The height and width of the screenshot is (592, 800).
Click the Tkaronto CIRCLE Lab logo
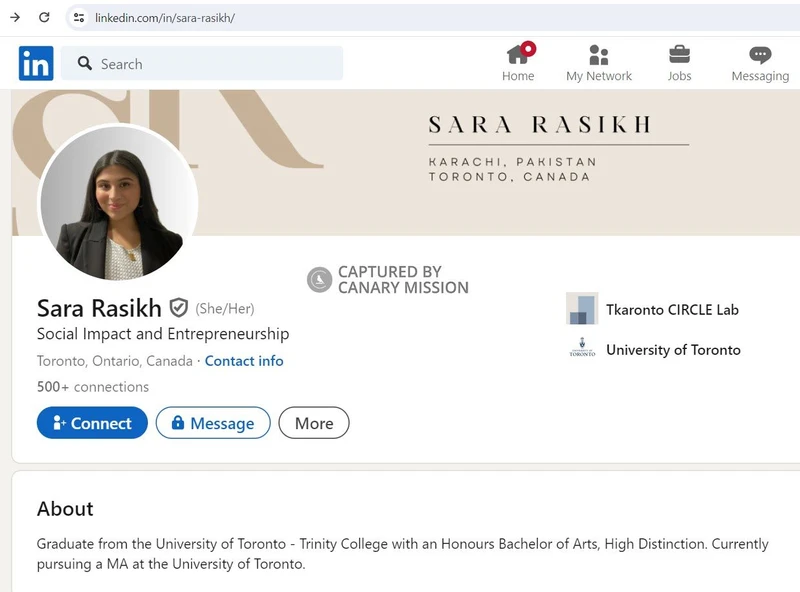[x=582, y=308]
